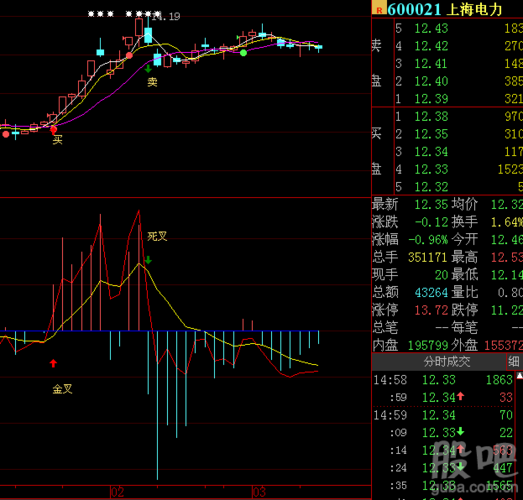The width and height of the screenshot is (523, 500).
Task: Click the 涨停 price 13.72
Action: (431, 311)
